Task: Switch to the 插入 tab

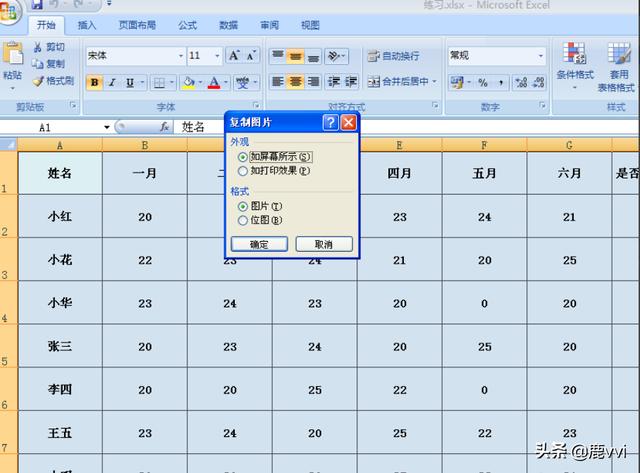Action: (x=87, y=25)
